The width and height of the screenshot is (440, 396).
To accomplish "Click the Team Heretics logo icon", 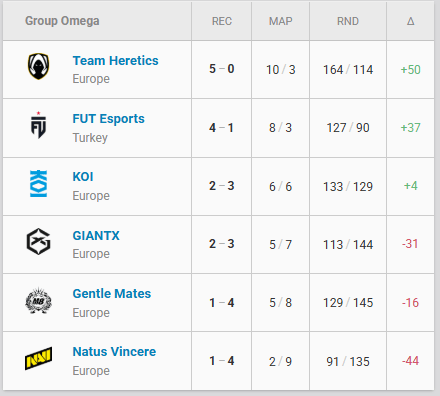I will pos(38,66).
